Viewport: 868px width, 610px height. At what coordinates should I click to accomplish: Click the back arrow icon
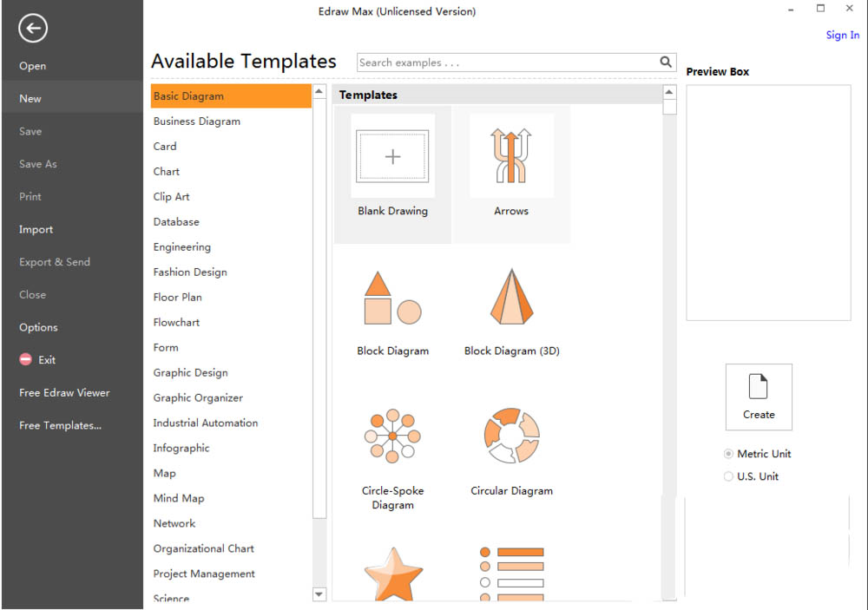point(32,29)
